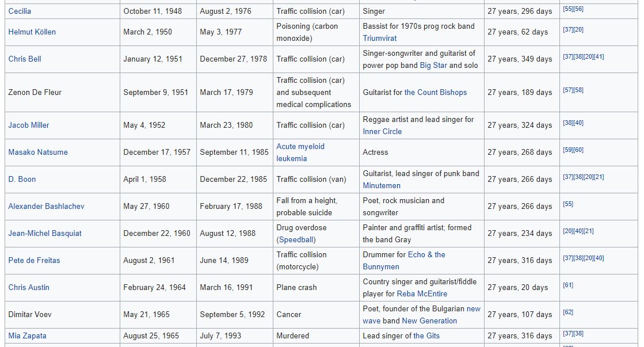
Task: Click the date December 17, 1957
Action: 157,152
